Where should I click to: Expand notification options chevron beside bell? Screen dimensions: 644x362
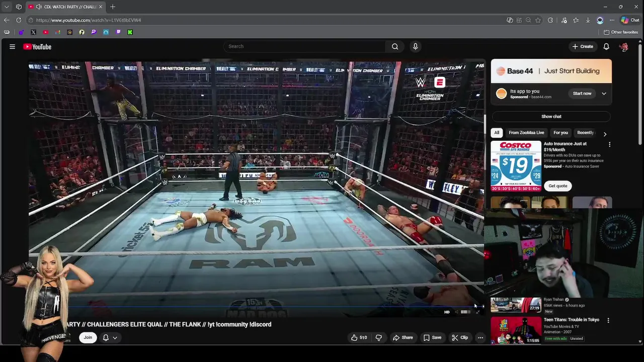tap(115, 337)
